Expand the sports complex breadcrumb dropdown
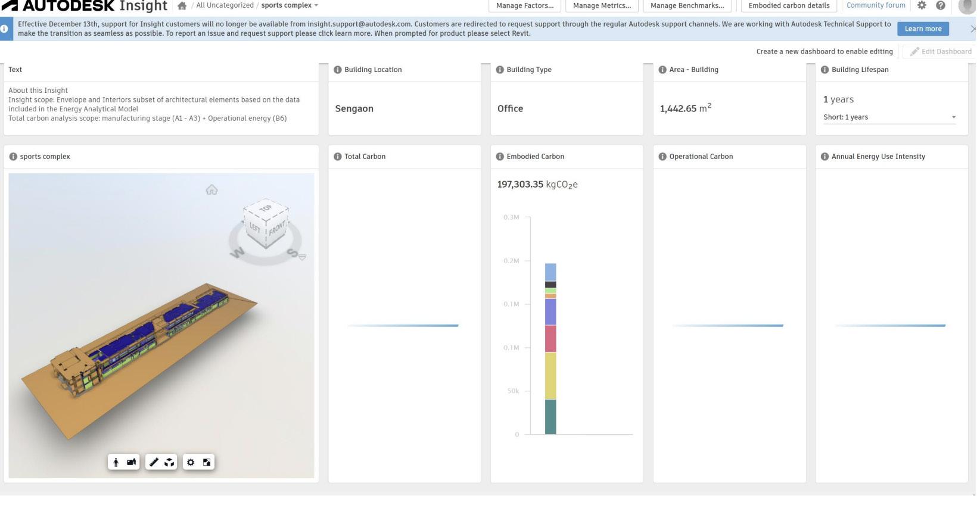 tap(316, 5)
